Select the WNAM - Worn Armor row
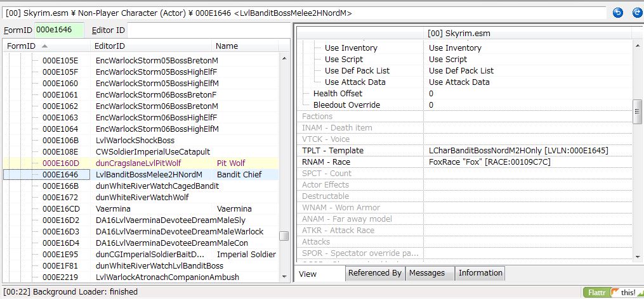 (x=464, y=208)
